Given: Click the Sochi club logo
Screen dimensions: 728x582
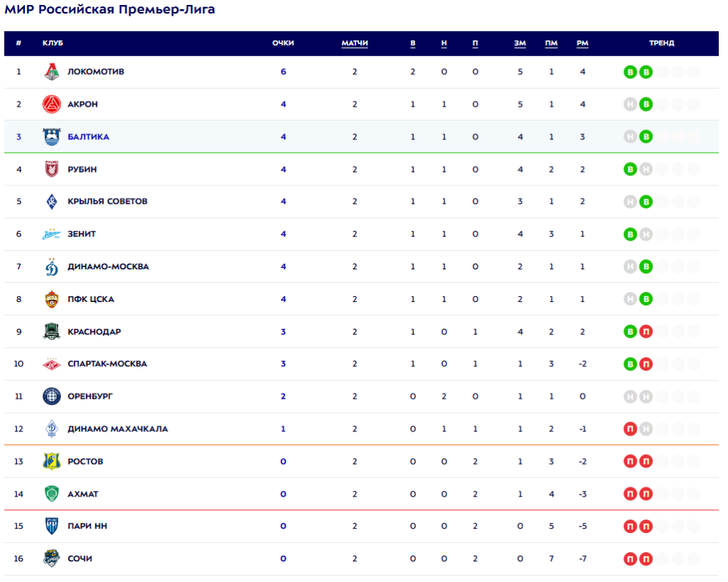Looking at the screenshot, I should pos(51,559).
